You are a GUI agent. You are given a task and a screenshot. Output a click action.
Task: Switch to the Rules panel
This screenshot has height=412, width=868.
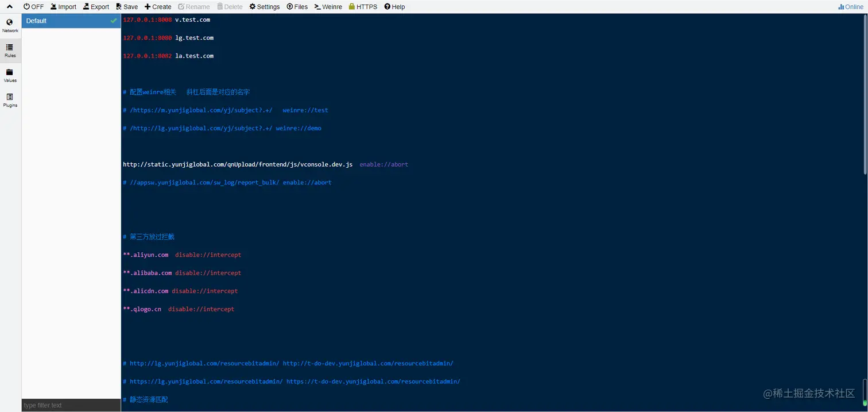point(10,51)
